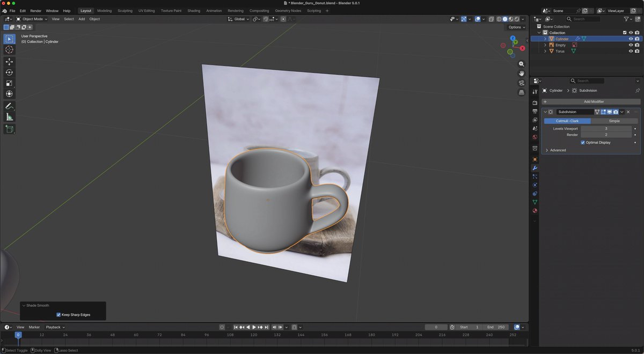
Task: Toggle X-ray mode
Action: (491, 19)
